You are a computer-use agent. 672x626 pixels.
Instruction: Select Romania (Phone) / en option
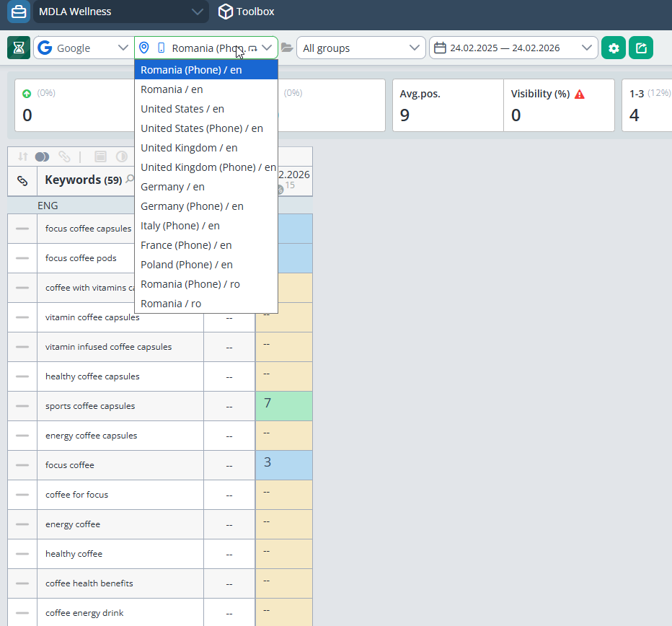pos(206,70)
